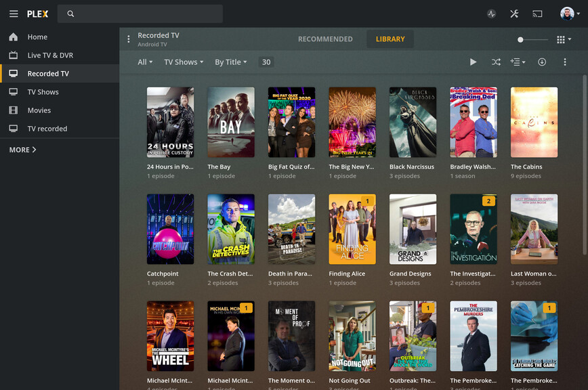The height and width of the screenshot is (390, 588).
Task: Focus the search input field
Action: click(x=140, y=14)
